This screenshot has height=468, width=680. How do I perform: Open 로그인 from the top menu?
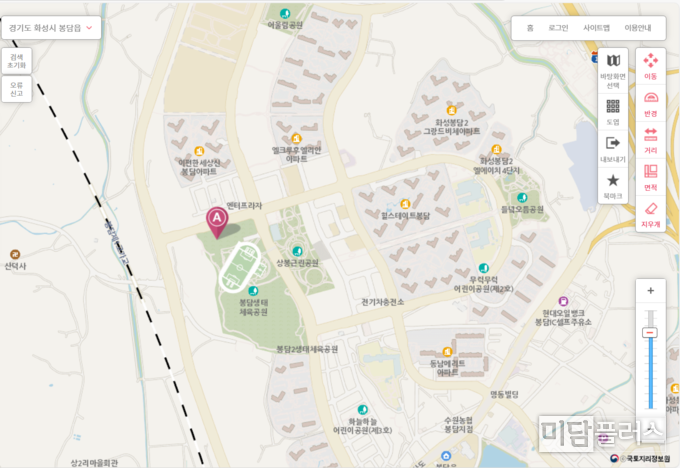click(x=558, y=28)
